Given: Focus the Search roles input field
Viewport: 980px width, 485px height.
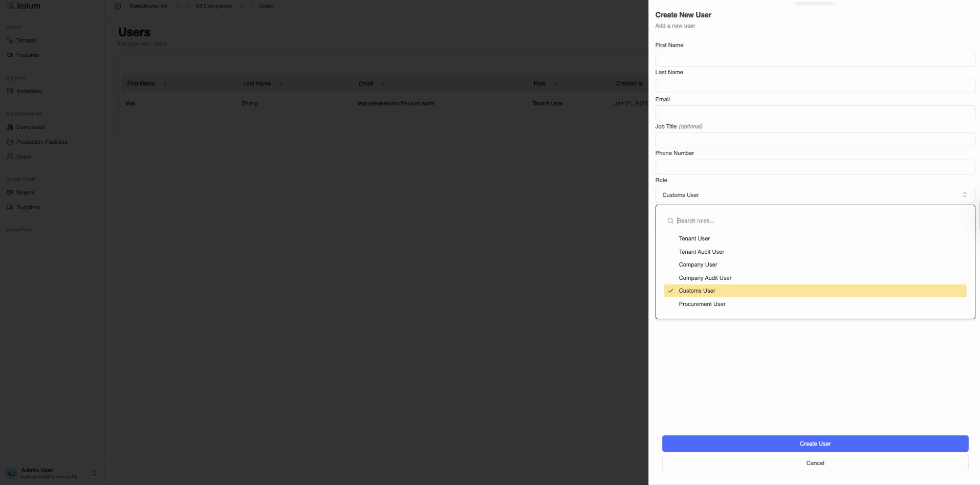Looking at the screenshot, I should pos(819,221).
